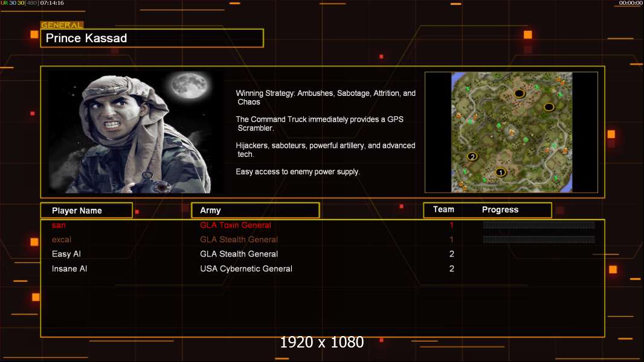Click the battlefield minimap preview
This screenshot has height=362, width=644.
click(511, 132)
